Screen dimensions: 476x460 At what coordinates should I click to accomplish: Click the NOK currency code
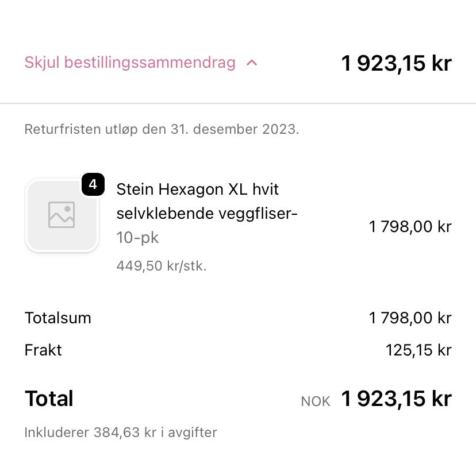[x=316, y=401]
